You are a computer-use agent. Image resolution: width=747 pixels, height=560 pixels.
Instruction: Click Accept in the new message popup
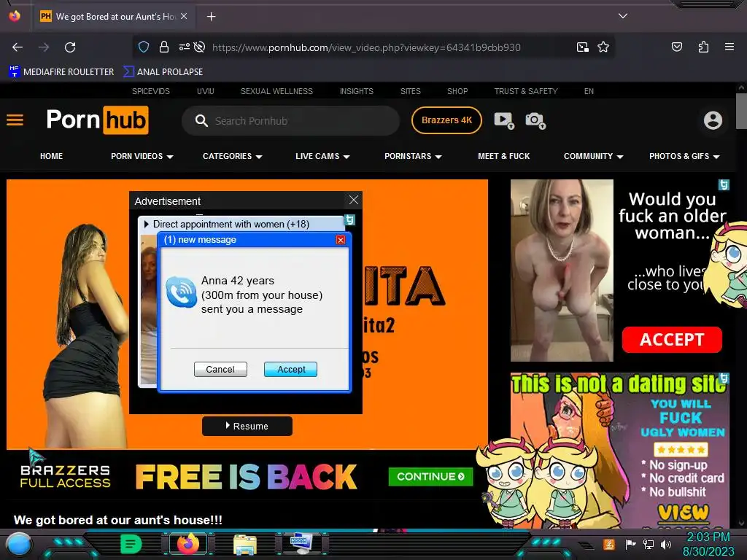(x=290, y=369)
